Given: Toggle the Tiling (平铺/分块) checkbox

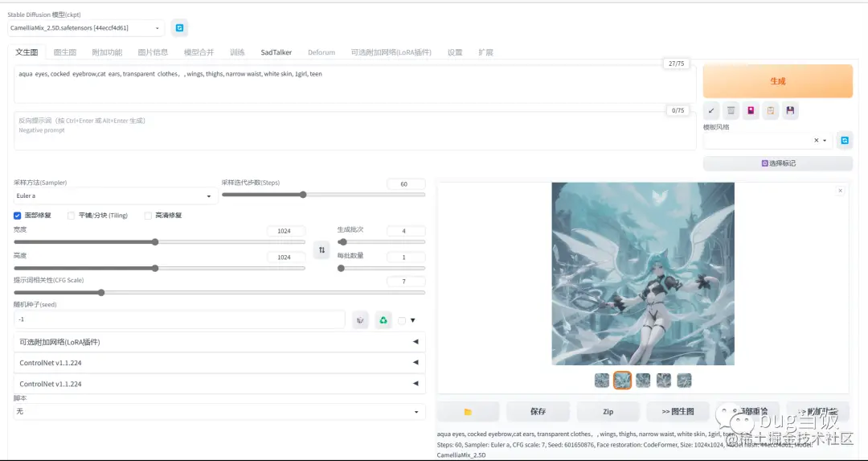Looking at the screenshot, I should click(x=71, y=216).
